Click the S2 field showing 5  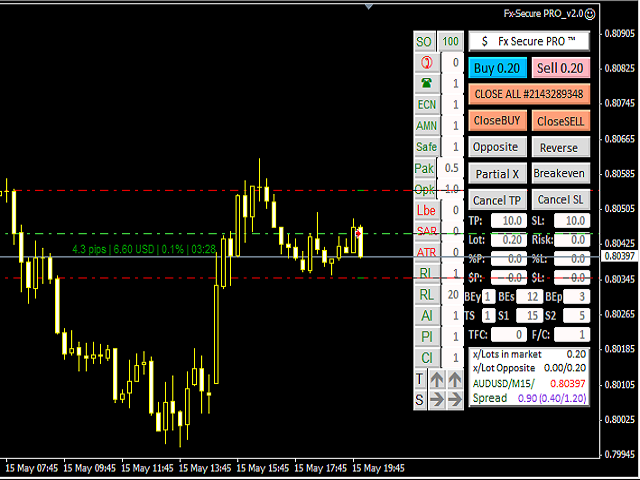coord(576,316)
